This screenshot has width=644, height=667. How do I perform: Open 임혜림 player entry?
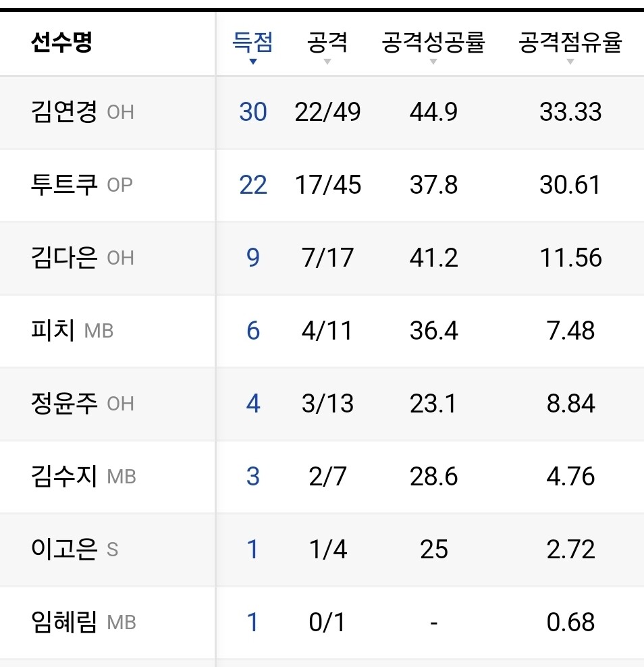click(65, 622)
